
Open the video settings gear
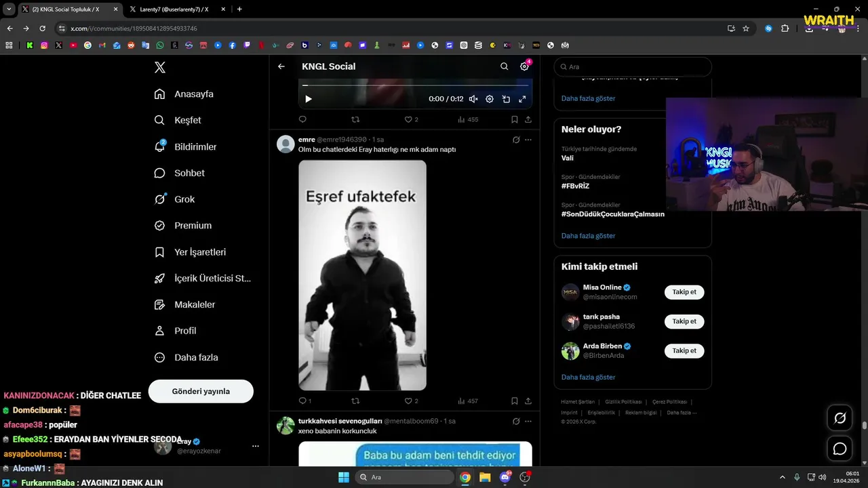pyautogui.click(x=490, y=99)
